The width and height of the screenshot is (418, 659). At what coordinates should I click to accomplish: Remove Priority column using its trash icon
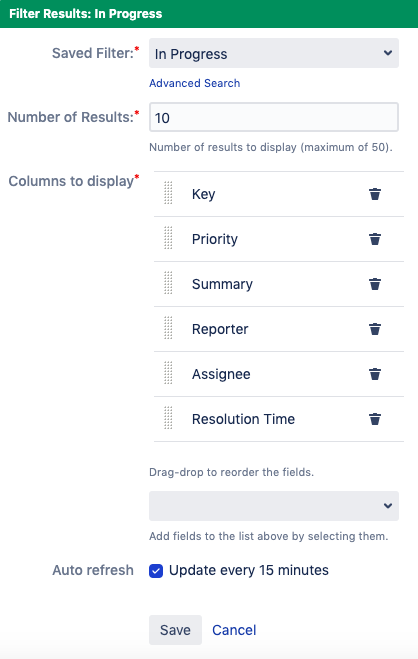375,239
